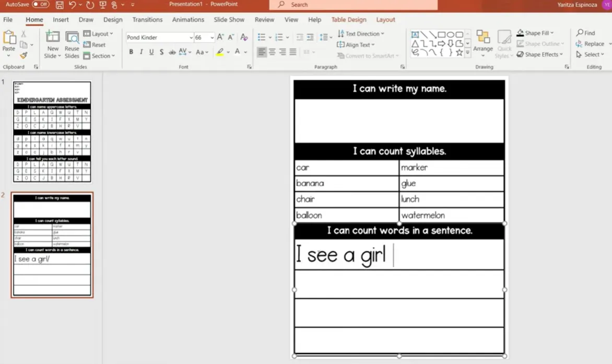Toggle AutoSave switch
612x364 pixels.
coord(40,4)
